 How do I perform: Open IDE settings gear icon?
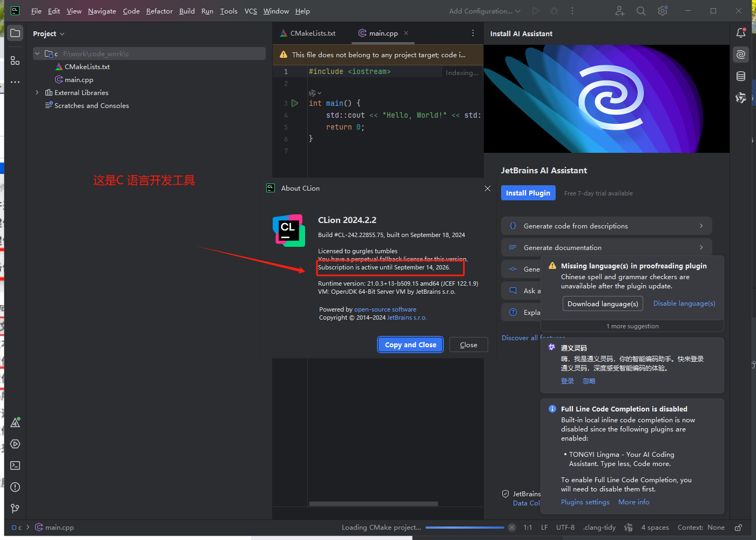[x=663, y=11]
